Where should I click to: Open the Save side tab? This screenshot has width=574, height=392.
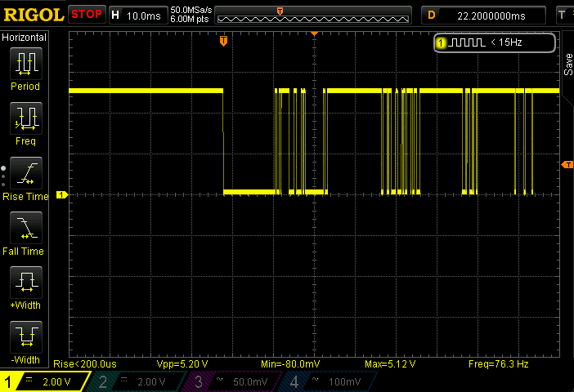[x=567, y=65]
